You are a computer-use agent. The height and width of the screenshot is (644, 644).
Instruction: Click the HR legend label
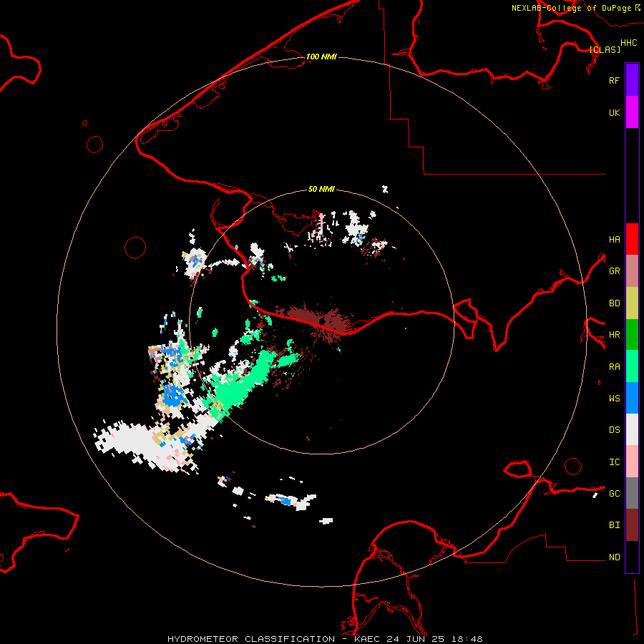[614, 335]
